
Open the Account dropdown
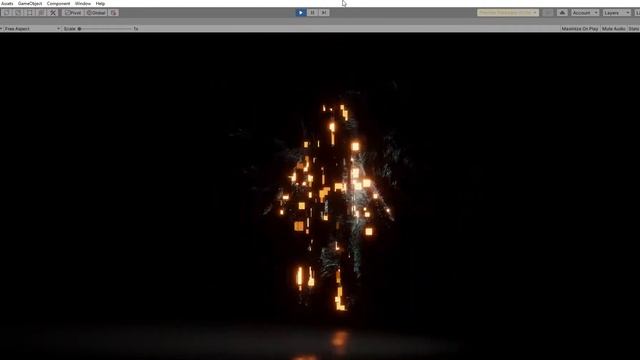pos(584,13)
